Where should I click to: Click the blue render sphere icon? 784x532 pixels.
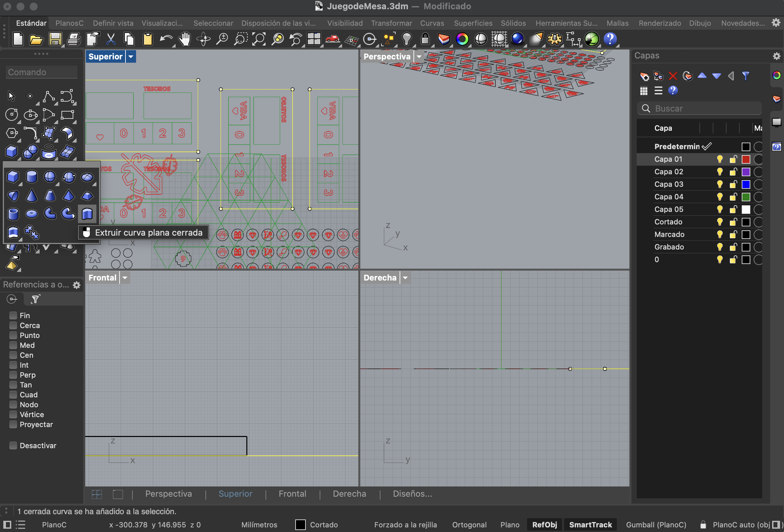[x=517, y=39]
